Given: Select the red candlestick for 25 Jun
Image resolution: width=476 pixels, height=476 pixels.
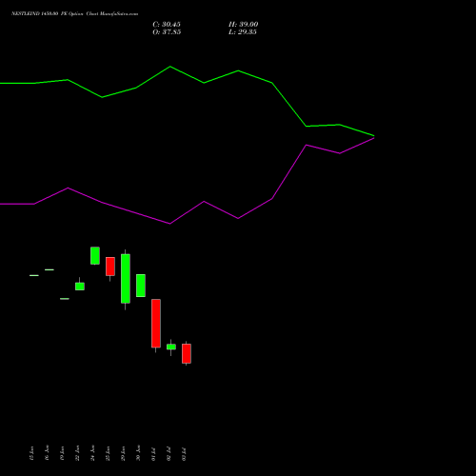Looking at the screenshot, I should pyautogui.click(x=110, y=267).
